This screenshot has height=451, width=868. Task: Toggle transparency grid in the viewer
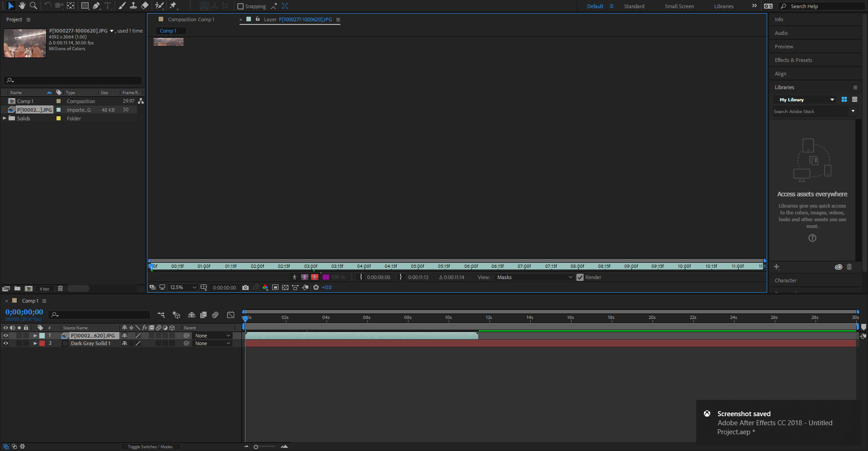285,288
